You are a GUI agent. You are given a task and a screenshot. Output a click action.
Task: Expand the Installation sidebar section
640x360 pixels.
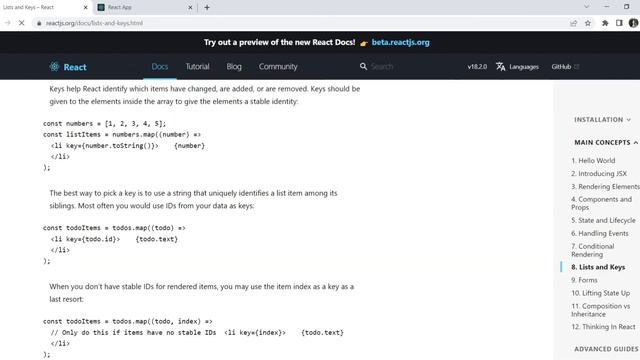(602, 120)
